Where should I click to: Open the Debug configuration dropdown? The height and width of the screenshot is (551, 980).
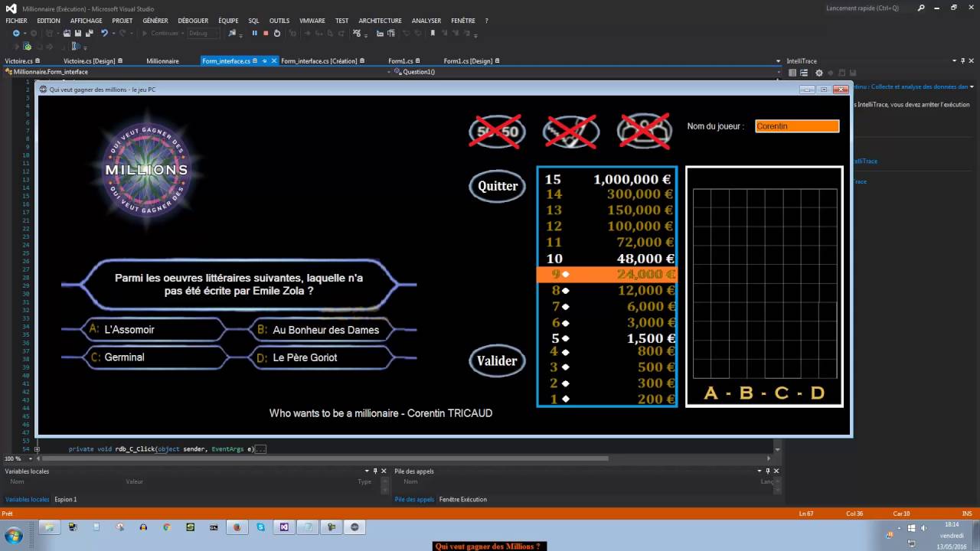(x=203, y=33)
